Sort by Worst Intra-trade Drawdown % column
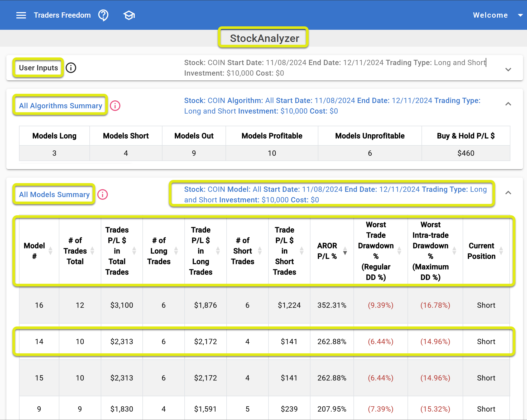The height and width of the screenshot is (420, 527). (454, 251)
